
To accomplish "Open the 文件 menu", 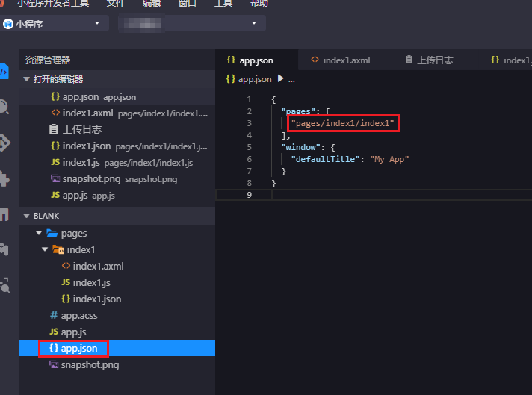I will [x=116, y=4].
